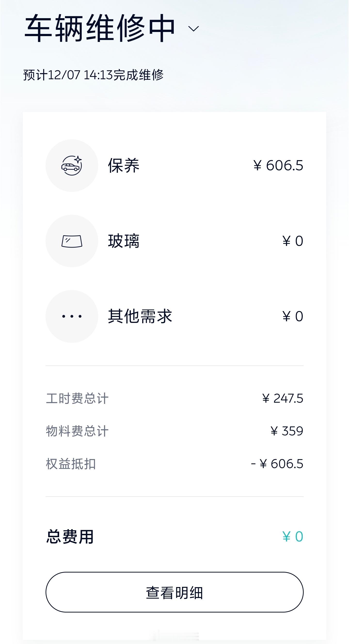This screenshot has width=349, height=644.
Task: Select the 保养 service row label
Action: 124,165
